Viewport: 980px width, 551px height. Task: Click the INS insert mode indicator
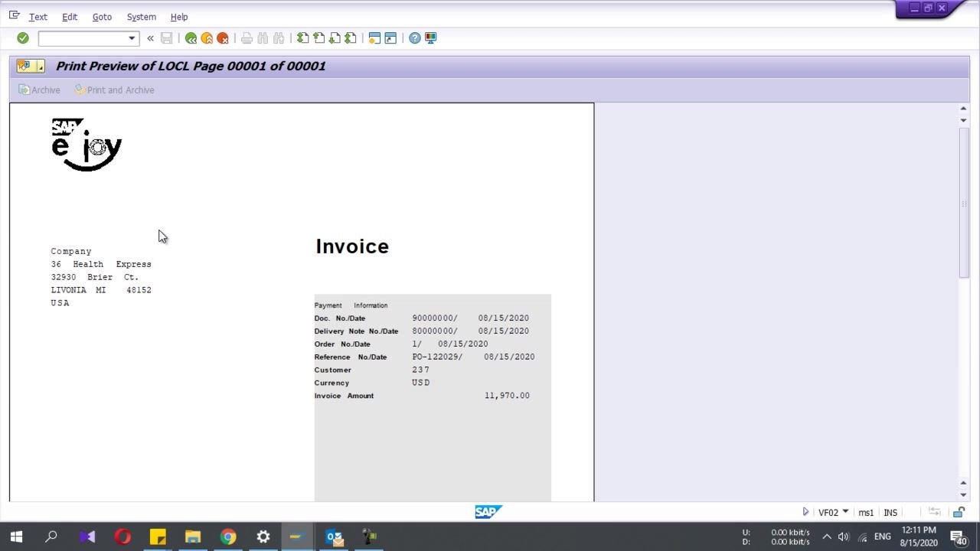(890, 513)
